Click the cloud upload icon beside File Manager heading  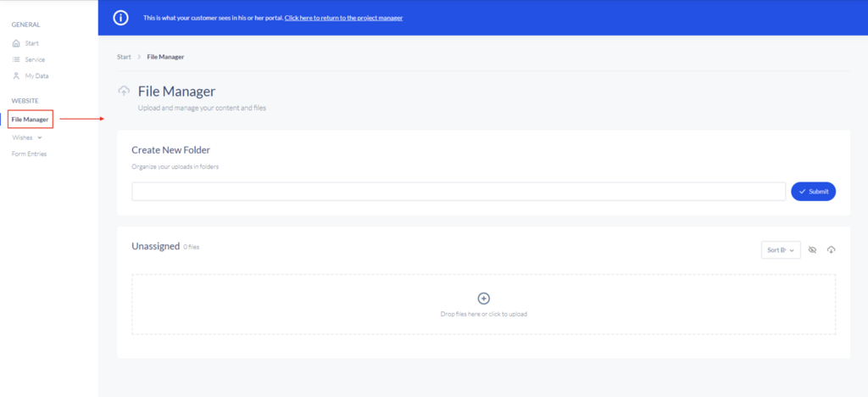(125, 91)
